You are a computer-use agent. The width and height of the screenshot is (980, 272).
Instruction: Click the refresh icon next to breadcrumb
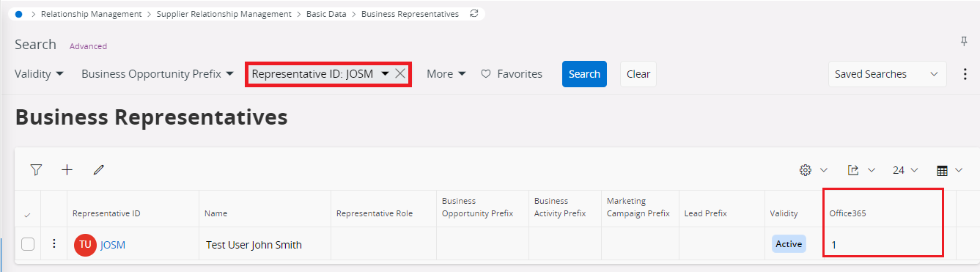[x=474, y=14]
